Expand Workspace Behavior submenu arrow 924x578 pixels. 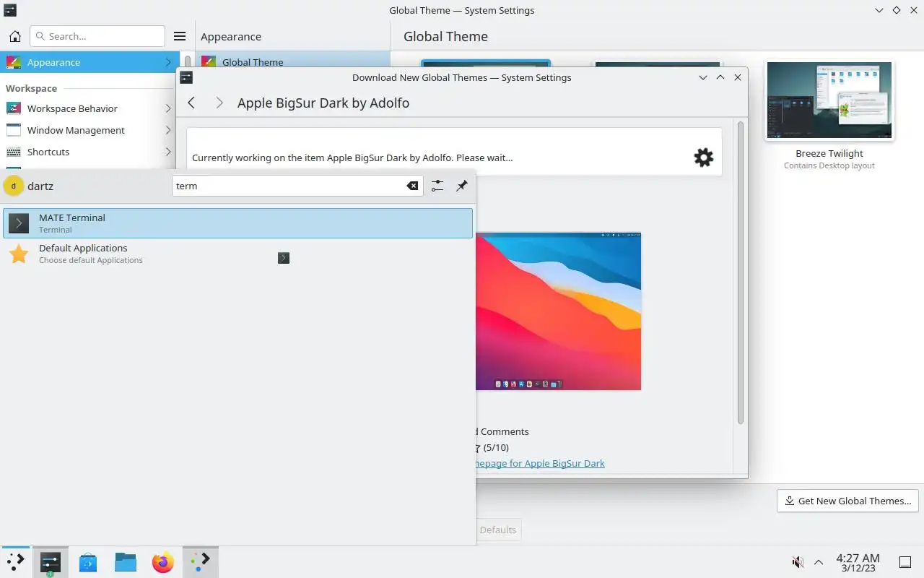(x=168, y=108)
